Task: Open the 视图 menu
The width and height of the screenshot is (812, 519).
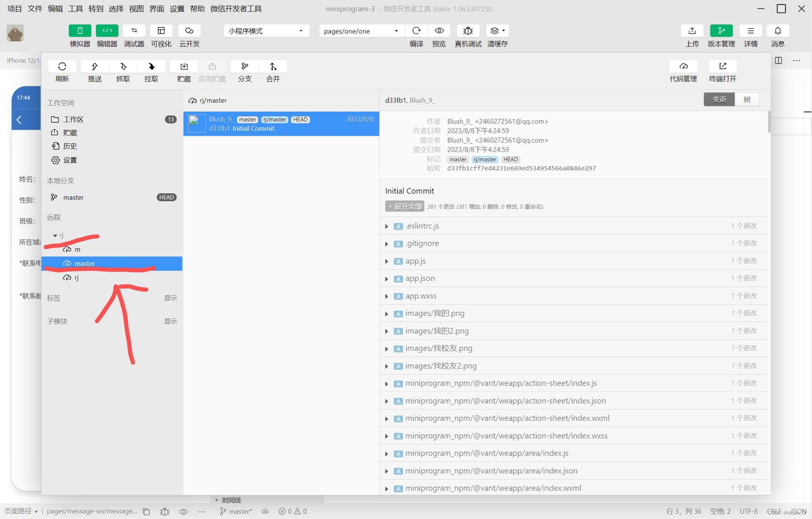Action: [136, 9]
